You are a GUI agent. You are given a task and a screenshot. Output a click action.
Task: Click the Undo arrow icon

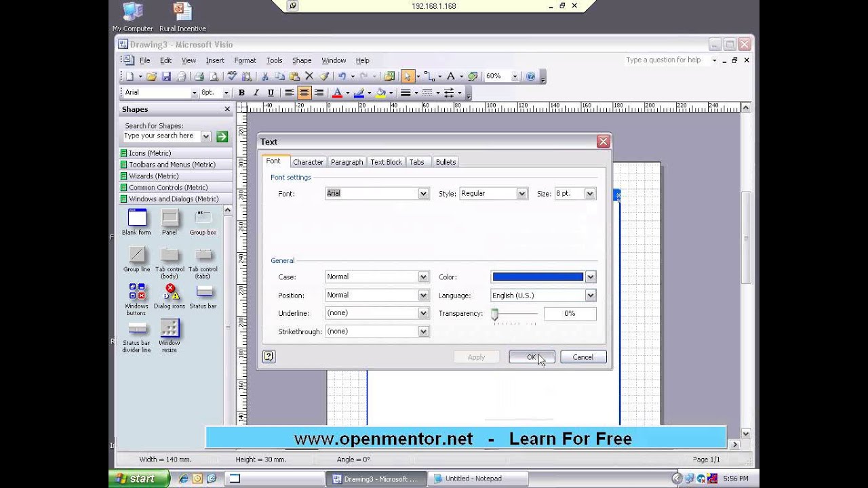(x=342, y=77)
